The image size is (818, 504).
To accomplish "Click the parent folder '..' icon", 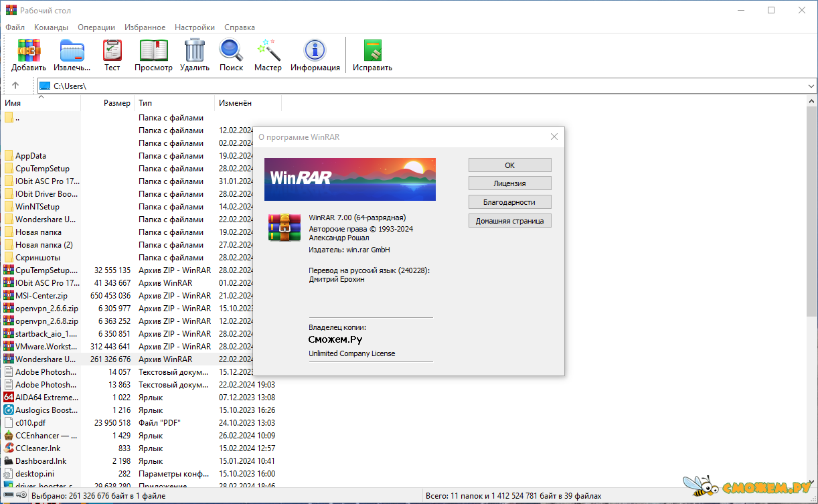I will pos(9,118).
